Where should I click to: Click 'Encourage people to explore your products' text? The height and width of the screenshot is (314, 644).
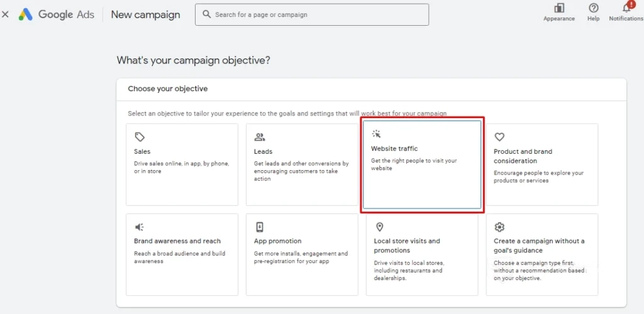[538, 176]
